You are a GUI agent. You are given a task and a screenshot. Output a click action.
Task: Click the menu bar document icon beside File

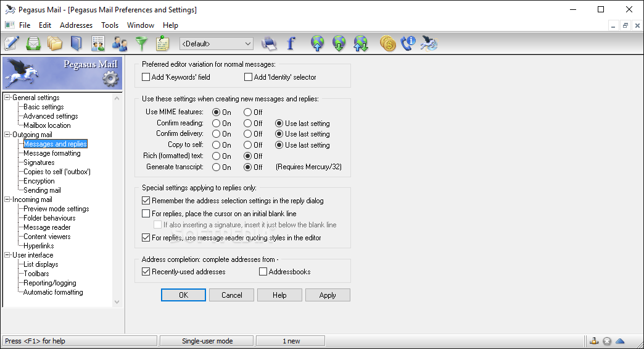pos(9,25)
